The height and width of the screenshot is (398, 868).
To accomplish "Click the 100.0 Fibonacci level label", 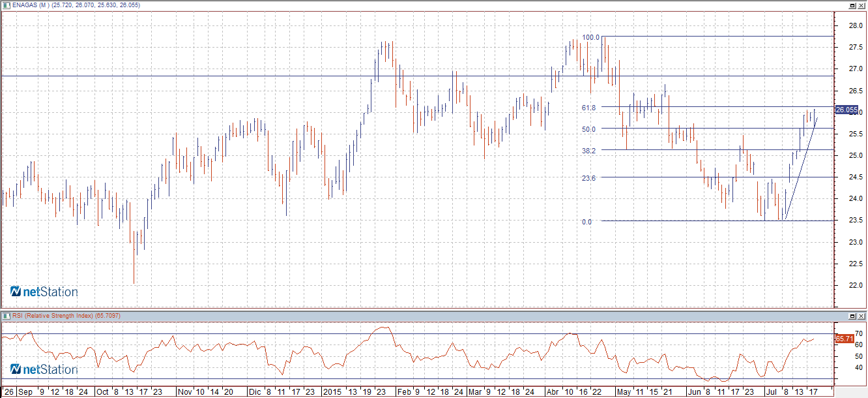I will 590,38.
